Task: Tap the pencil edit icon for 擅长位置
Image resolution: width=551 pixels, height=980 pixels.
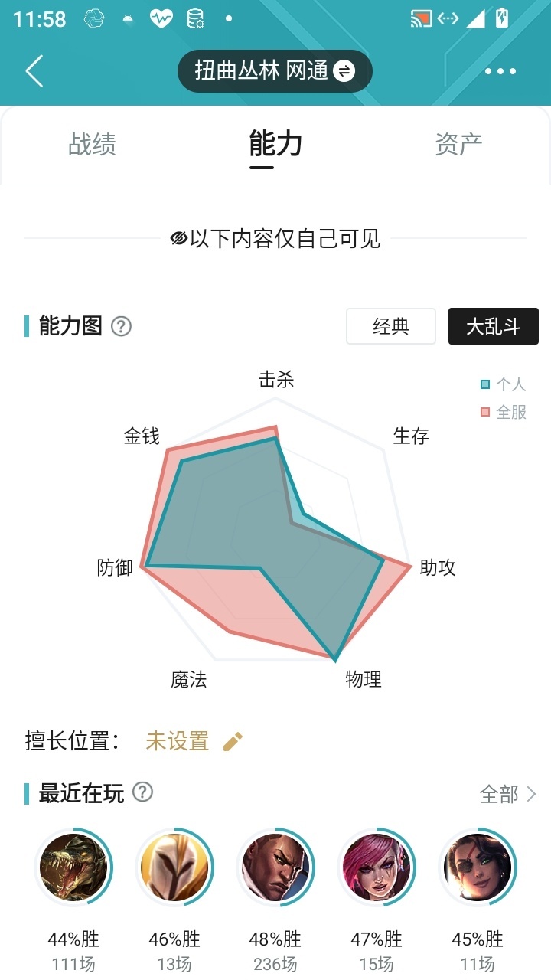Action: pos(233,741)
